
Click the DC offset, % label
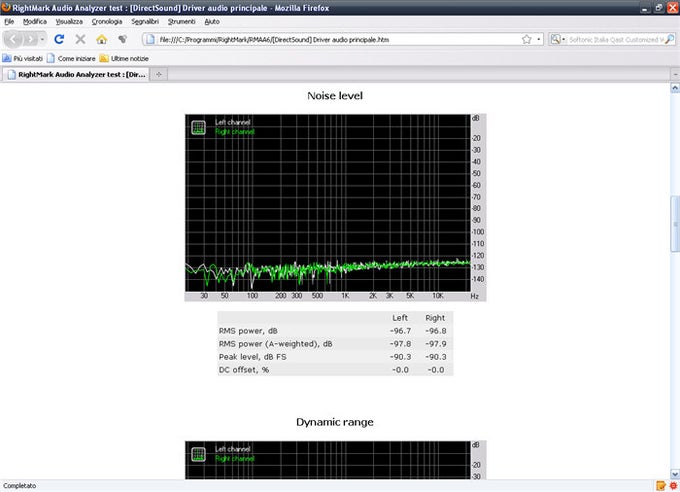[244, 370]
